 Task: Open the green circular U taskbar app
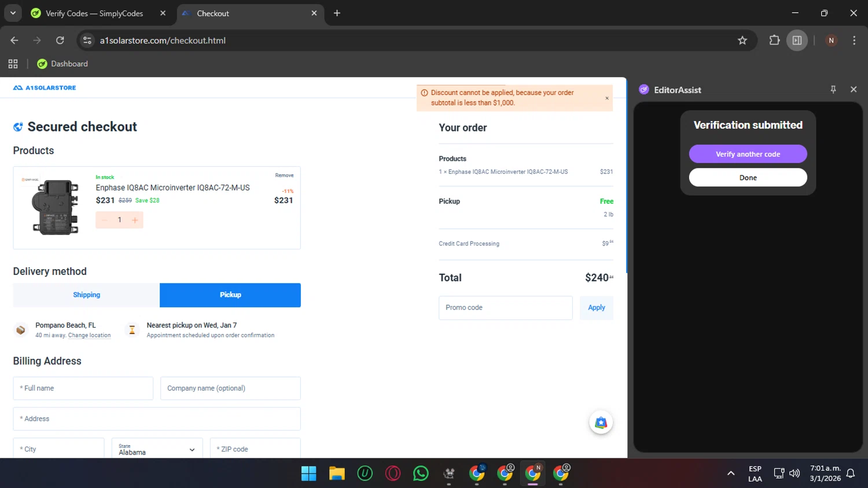tap(365, 474)
